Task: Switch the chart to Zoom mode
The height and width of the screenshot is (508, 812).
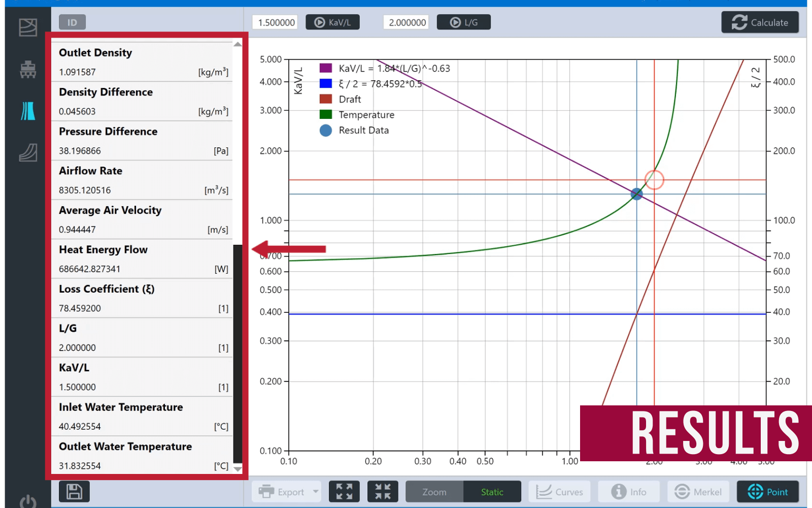Action: (434, 492)
